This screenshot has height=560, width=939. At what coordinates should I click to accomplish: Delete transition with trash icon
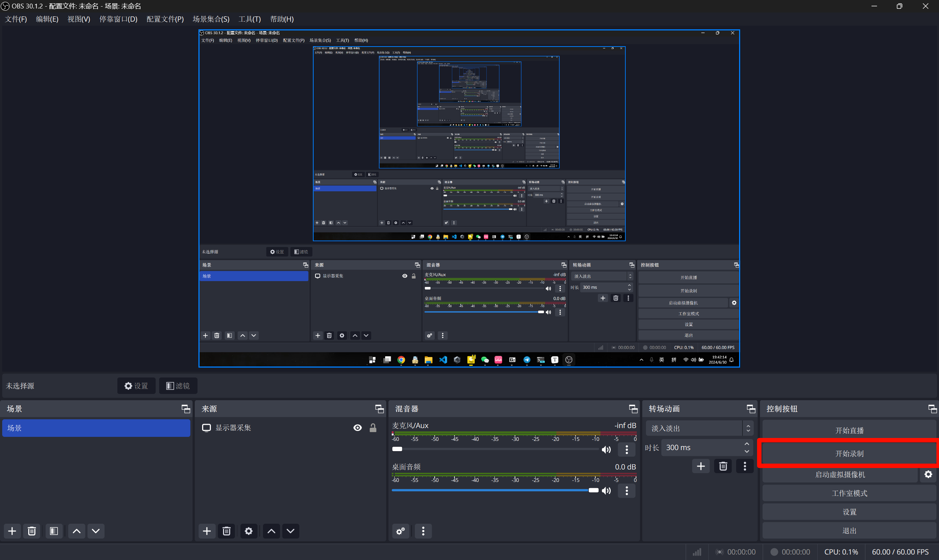point(723,466)
